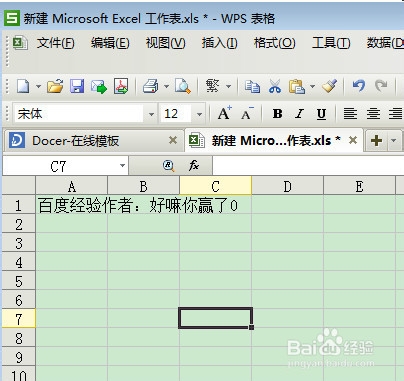Click the 宋体 font name box
The image size is (404, 381).
point(78,114)
